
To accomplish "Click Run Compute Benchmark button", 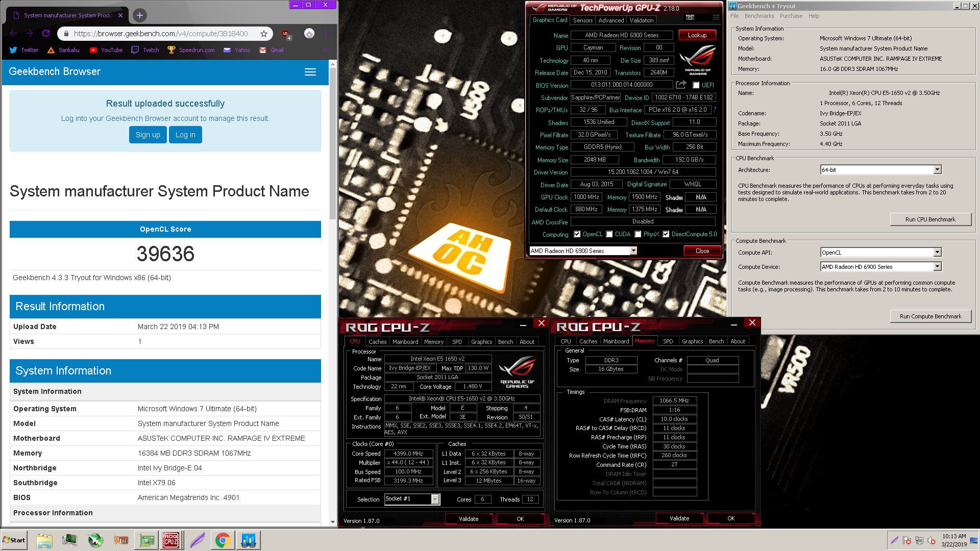I will click(930, 316).
